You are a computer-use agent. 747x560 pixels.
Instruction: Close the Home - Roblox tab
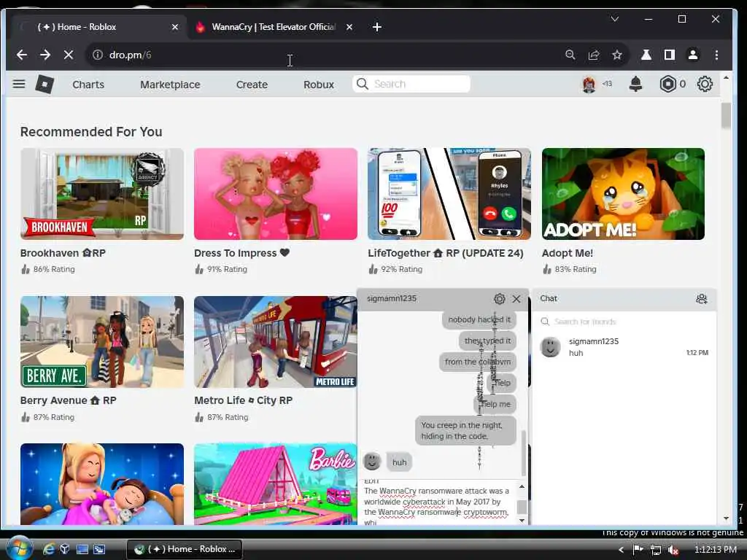point(175,27)
